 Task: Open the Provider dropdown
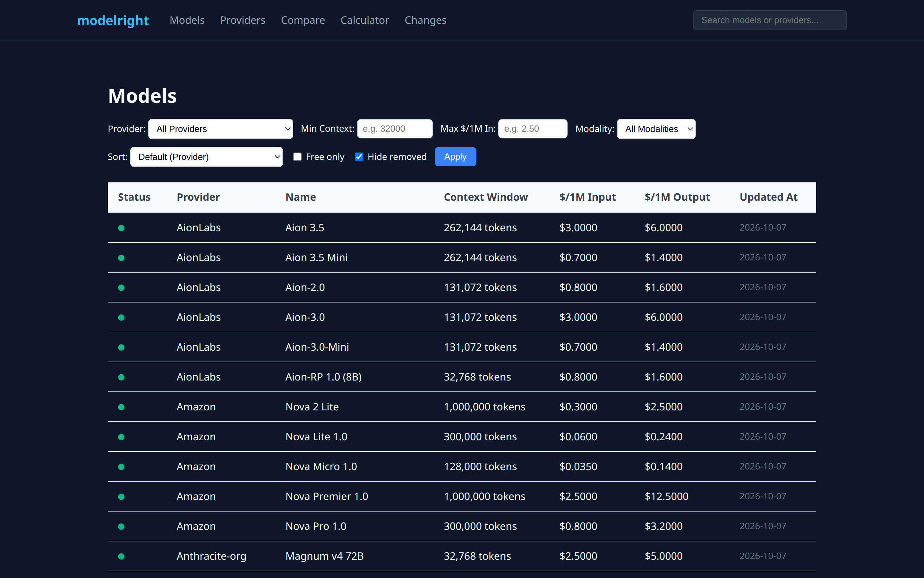pos(221,129)
